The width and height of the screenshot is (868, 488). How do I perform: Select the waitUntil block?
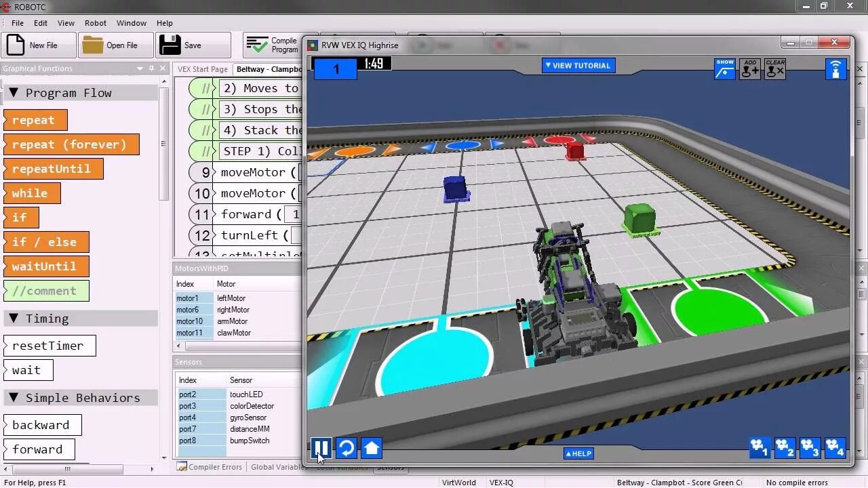click(x=46, y=266)
